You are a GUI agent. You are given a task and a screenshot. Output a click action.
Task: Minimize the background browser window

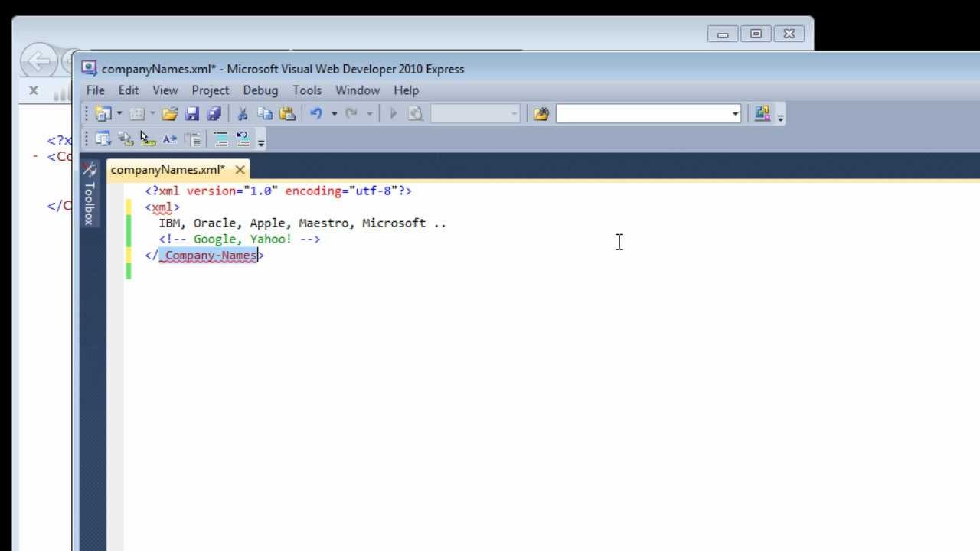coord(723,34)
